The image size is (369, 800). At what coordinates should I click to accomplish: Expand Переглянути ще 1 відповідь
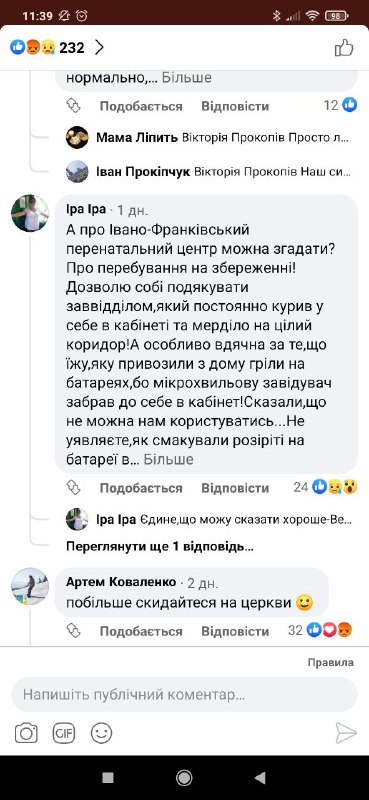(x=160, y=547)
